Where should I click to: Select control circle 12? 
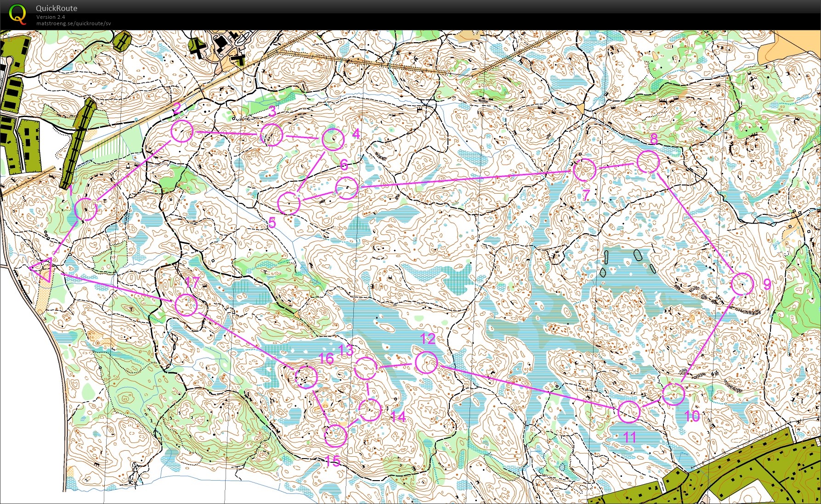coord(426,363)
